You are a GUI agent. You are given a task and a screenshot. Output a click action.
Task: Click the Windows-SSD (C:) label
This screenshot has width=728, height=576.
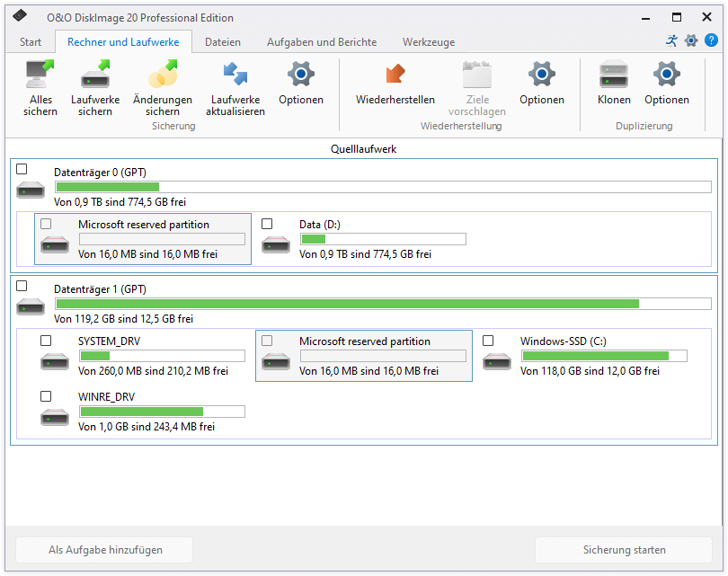[x=564, y=341]
